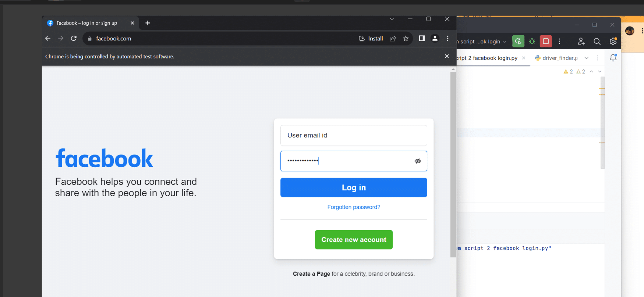
Task: Open Chrome side panel
Action: point(422,38)
